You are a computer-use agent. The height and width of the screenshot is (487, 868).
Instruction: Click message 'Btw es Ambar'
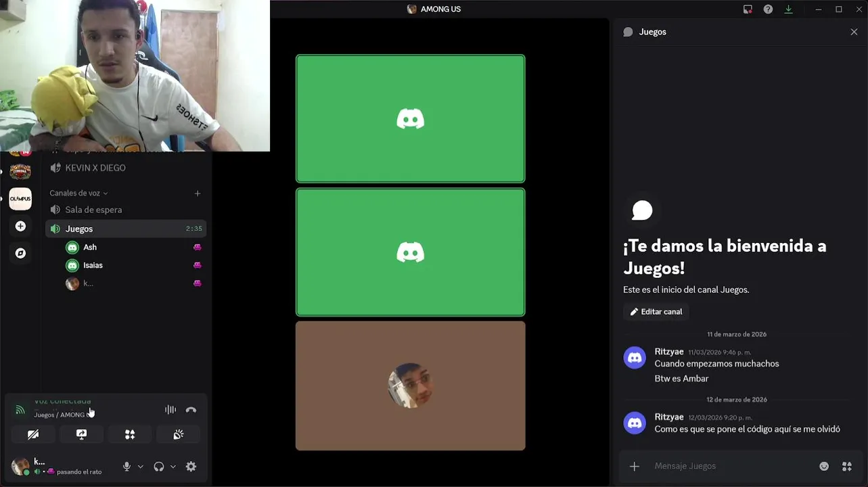coord(681,379)
